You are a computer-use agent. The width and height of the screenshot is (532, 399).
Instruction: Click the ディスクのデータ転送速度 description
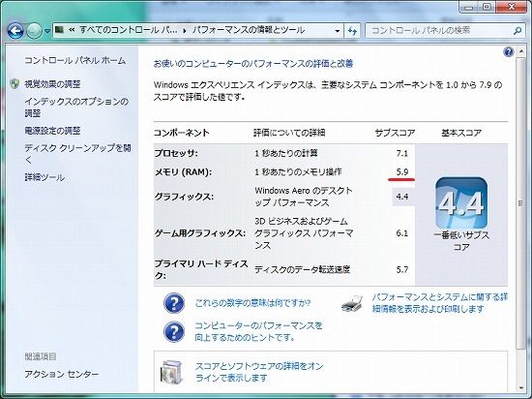click(x=302, y=269)
